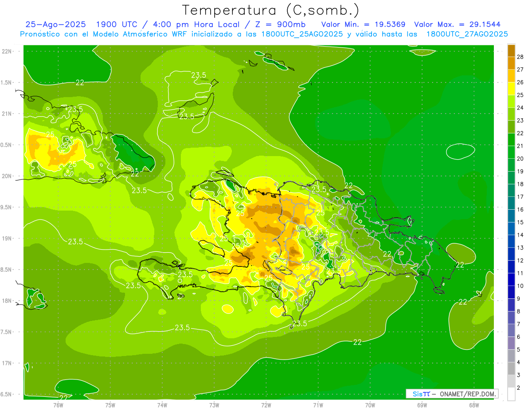Click the '72W' longitude axis label

tap(266, 405)
